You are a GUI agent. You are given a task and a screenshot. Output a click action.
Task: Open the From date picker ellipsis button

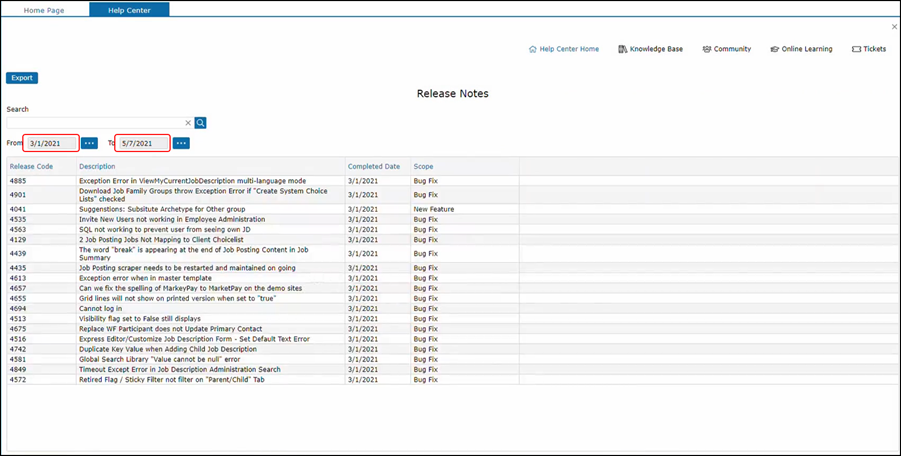pyautogui.click(x=89, y=143)
